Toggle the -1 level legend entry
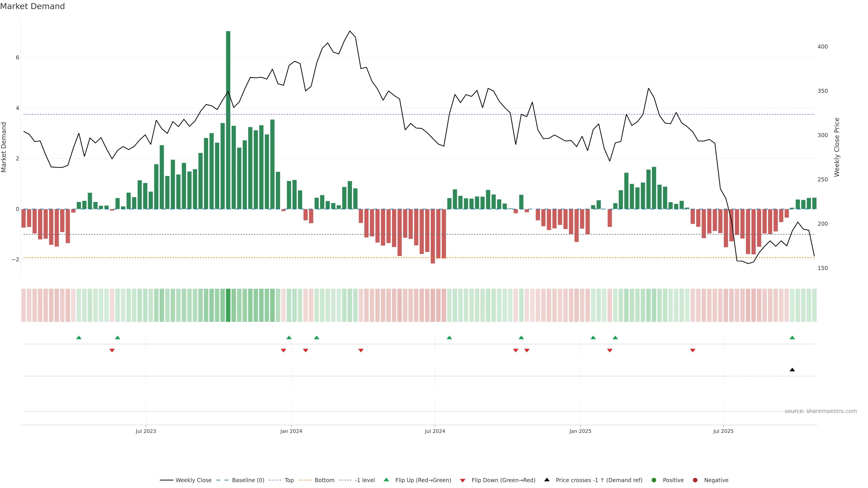This screenshot has width=868, height=488. coord(365,480)
